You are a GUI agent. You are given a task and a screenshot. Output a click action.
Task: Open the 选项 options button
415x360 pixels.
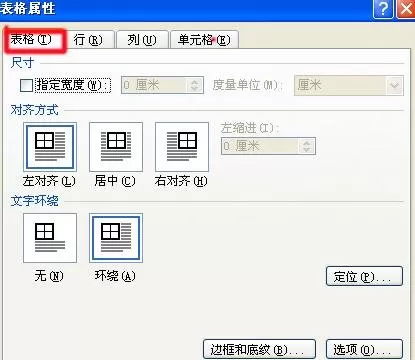pyautogui.click(x=364, y=349)
